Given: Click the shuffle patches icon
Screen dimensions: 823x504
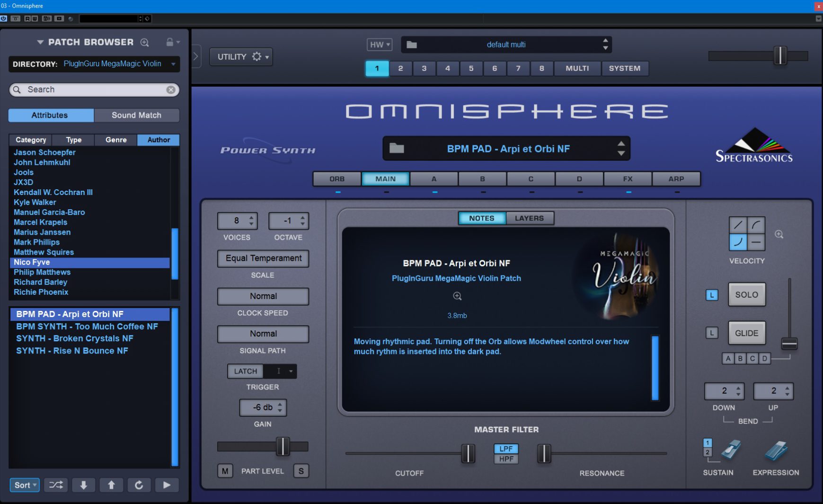Looking at the screenshot, I should pyautogui.click(x=56, y=485).
